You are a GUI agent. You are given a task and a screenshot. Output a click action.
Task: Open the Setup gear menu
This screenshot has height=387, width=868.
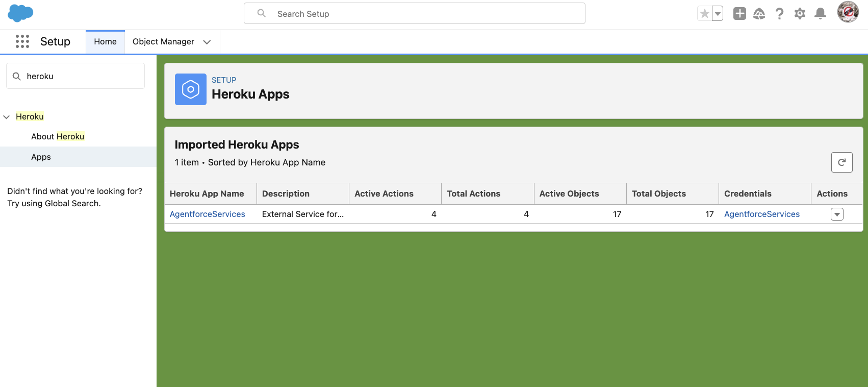[x=800, y=14]
